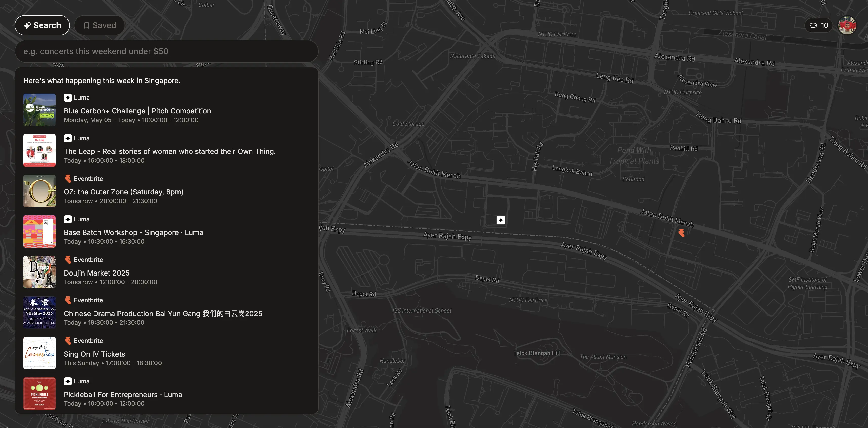868x428 pixels.
Task: Open Doujin Market 2025 title
Action: [x=97, y=273]
